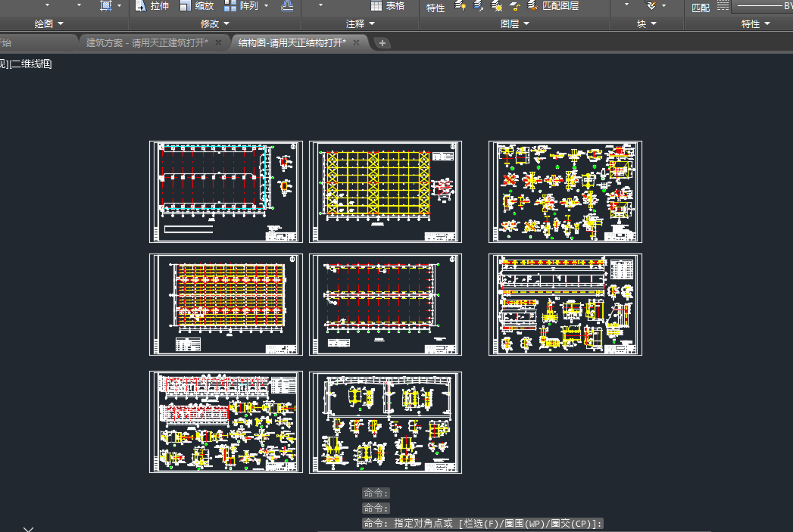793x532 pixels.
Task: Click the 二维线框 visual style label
Action: tap(31, 64)
